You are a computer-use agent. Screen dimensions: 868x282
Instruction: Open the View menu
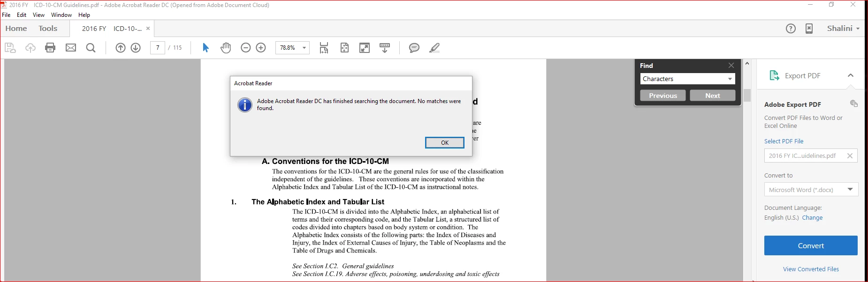39,15
